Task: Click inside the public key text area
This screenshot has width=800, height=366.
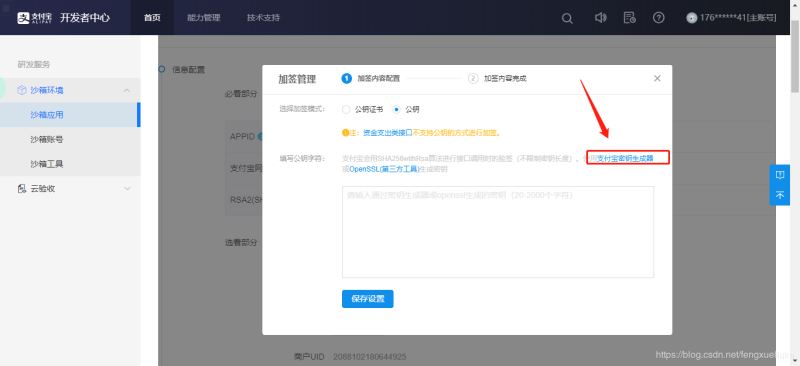Action: click(x=497, y=232)
